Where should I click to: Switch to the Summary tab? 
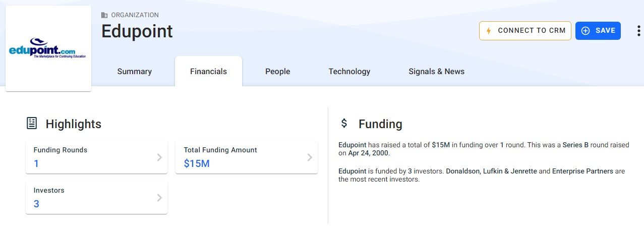(x=134, y=72)
